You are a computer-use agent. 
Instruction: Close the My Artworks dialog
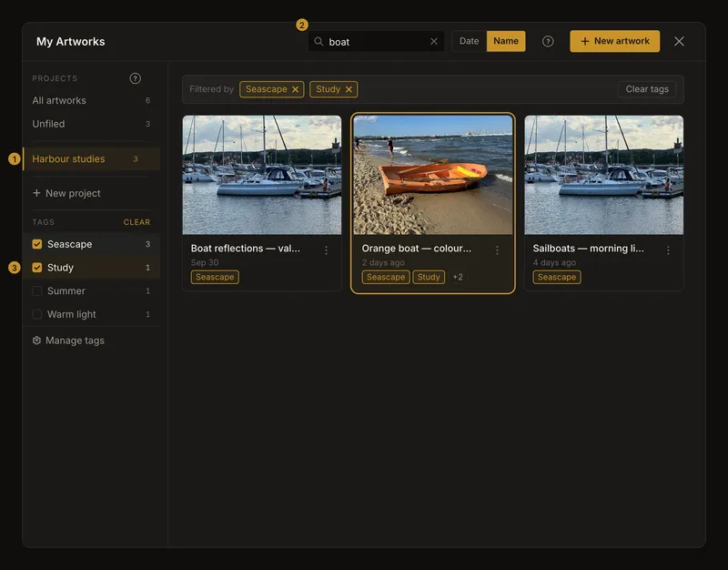(679, 41)
